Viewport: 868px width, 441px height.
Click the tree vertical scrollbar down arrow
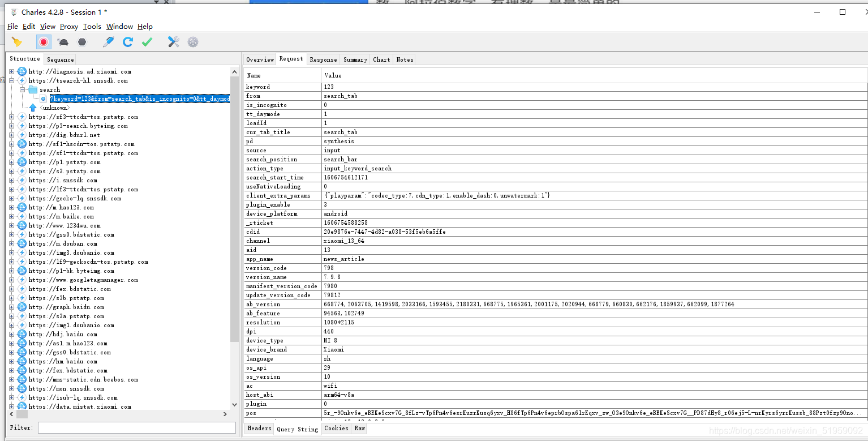click(x=235, y=404)
